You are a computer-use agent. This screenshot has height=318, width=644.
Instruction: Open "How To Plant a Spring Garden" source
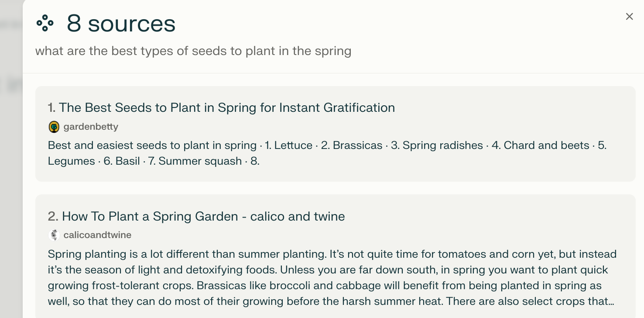point(203,216)
